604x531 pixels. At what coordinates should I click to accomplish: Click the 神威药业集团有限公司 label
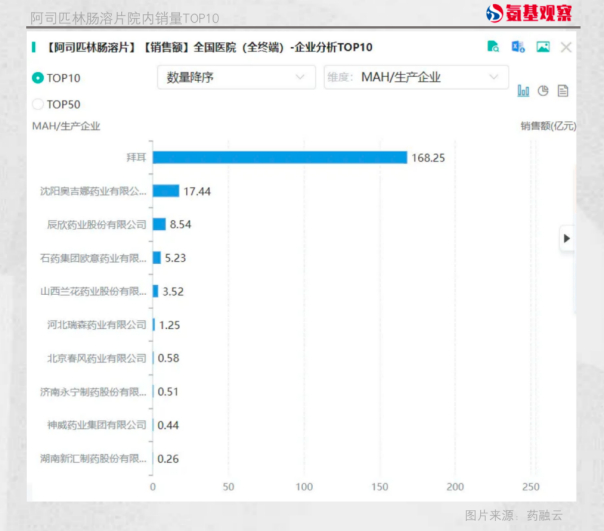(x=97, y=425)
